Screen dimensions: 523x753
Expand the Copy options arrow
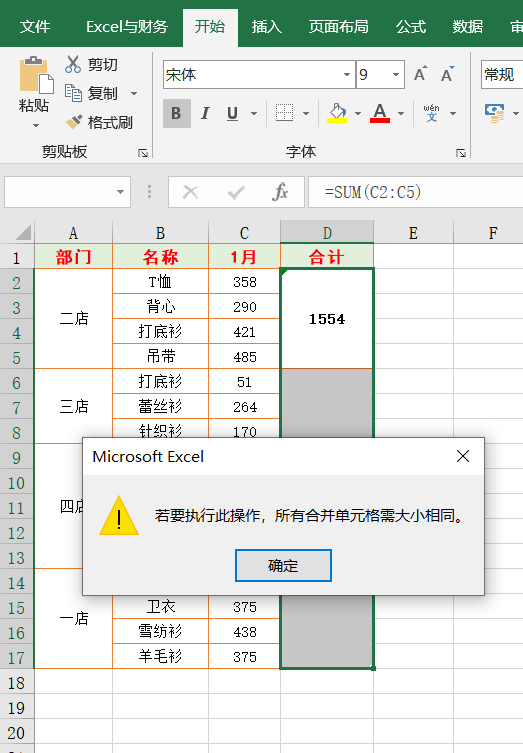(x=134, y=93)
